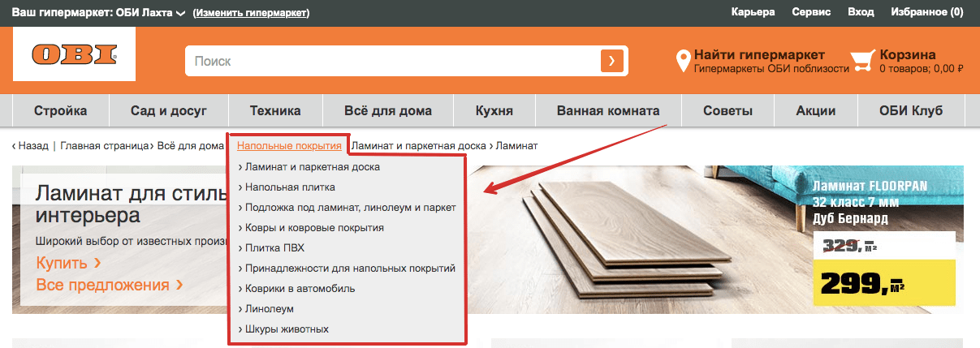
Task: Click the OBI logo
Action: [74, 56]
